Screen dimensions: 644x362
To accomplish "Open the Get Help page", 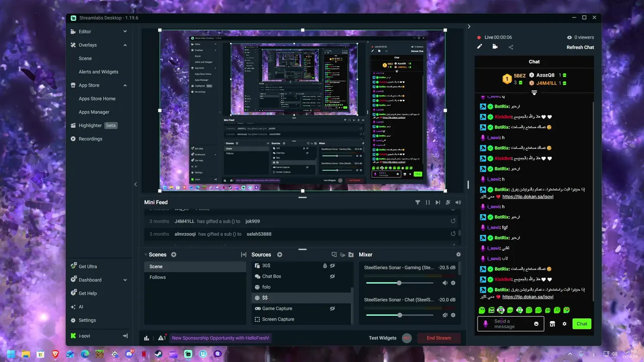I will (84, 293).
